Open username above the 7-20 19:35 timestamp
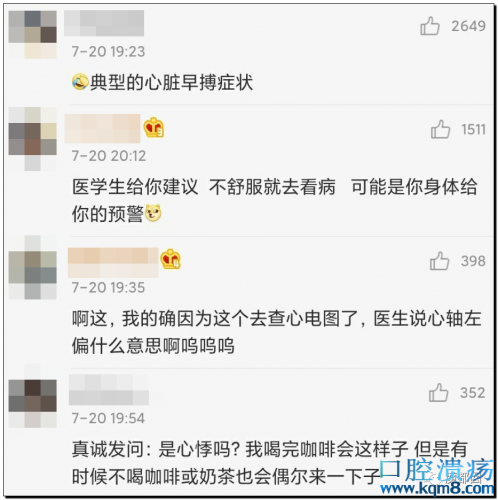Viewport: 498px width, 500px height. [x=113, y=263]
